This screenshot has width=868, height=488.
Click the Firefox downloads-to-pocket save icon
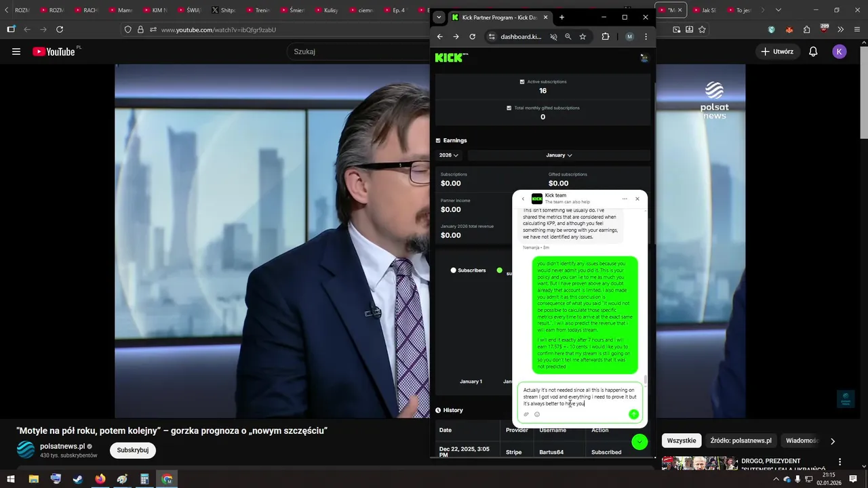click(x=689, y=30)
